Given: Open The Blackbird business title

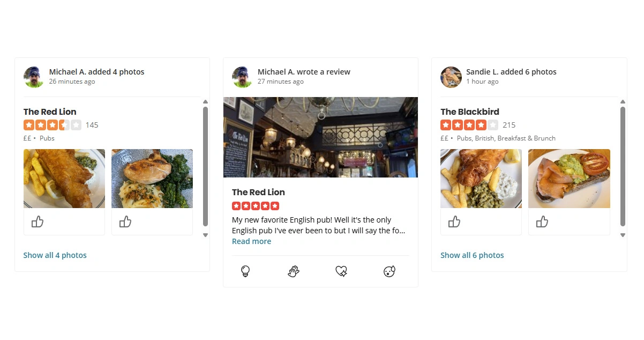Looking at the screenshot, I should pos(469,112).
